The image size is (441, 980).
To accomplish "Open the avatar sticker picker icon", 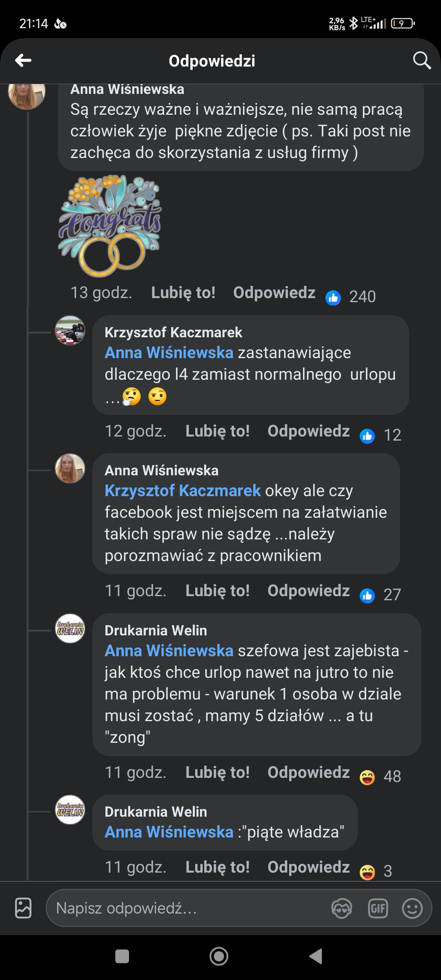I will tap(341, 909).
